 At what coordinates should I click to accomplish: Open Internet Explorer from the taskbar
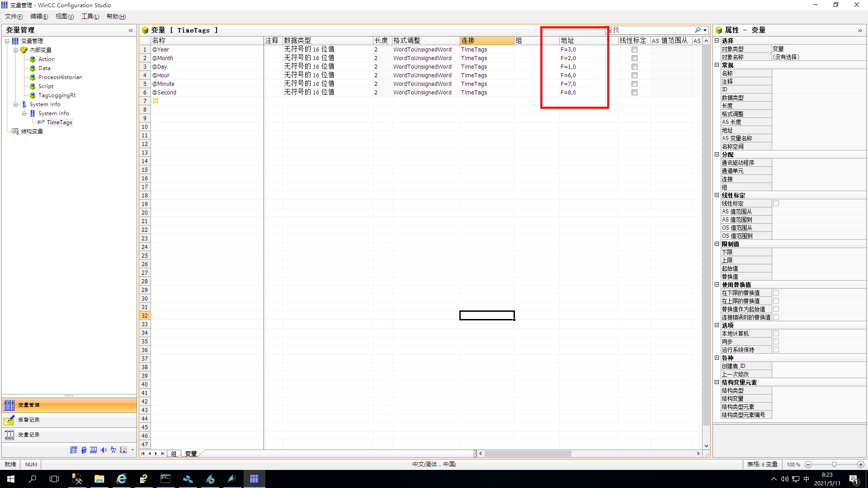[x=121, y=479]
